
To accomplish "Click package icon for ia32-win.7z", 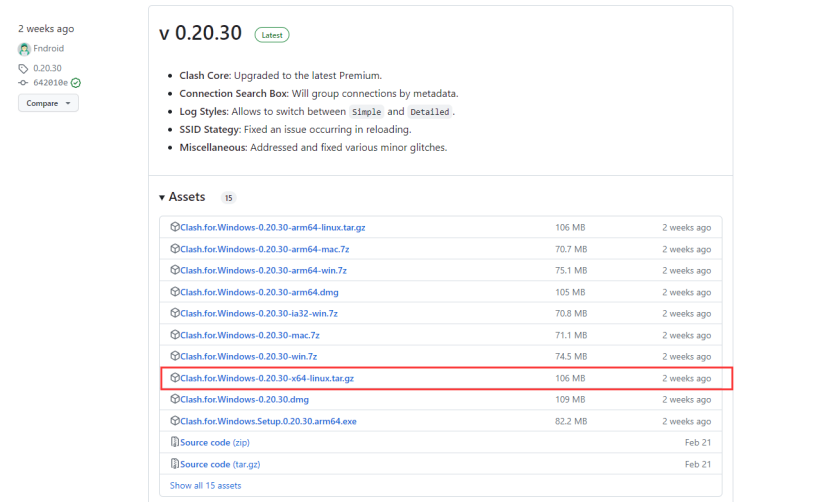I will coord(175,313).
